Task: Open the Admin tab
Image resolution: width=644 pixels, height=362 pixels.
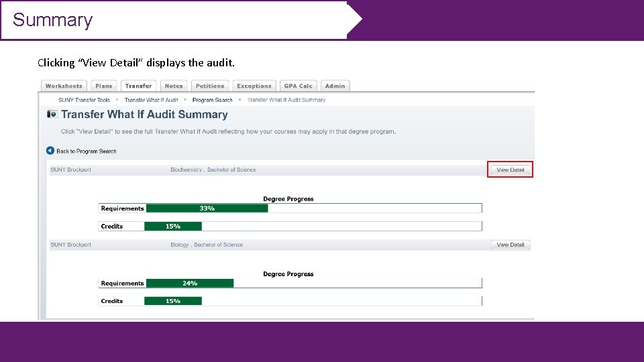Action: 335,86
